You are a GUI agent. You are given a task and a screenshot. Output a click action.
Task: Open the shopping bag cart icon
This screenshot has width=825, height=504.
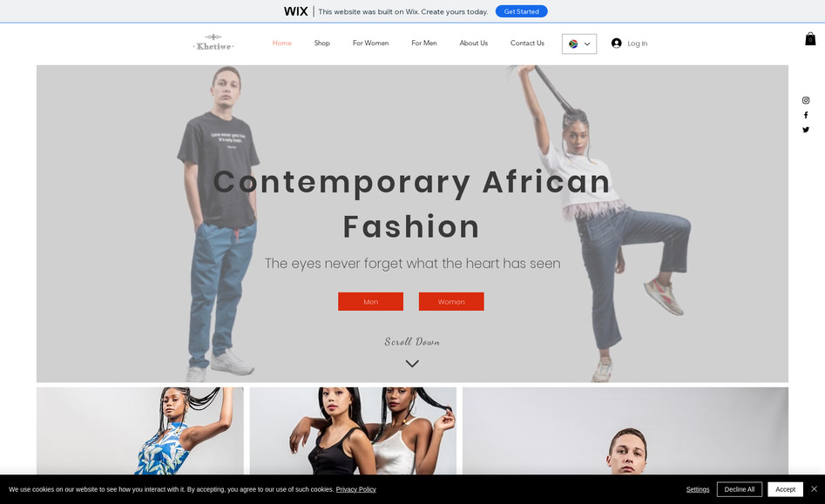810,39
